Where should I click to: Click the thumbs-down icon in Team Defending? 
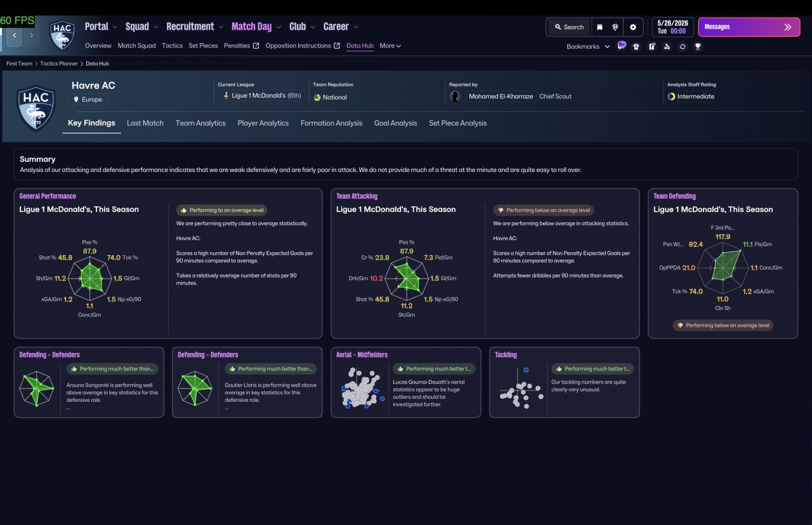680,325
